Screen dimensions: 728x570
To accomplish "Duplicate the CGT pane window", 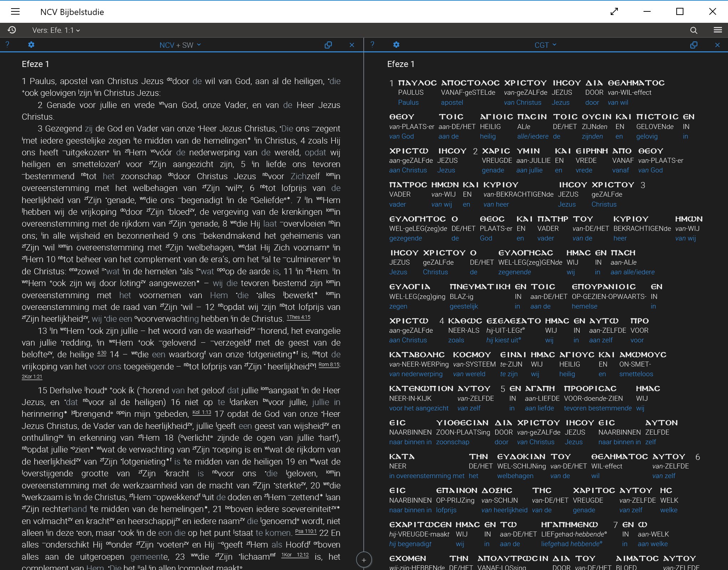I will [x=693, y=45].
